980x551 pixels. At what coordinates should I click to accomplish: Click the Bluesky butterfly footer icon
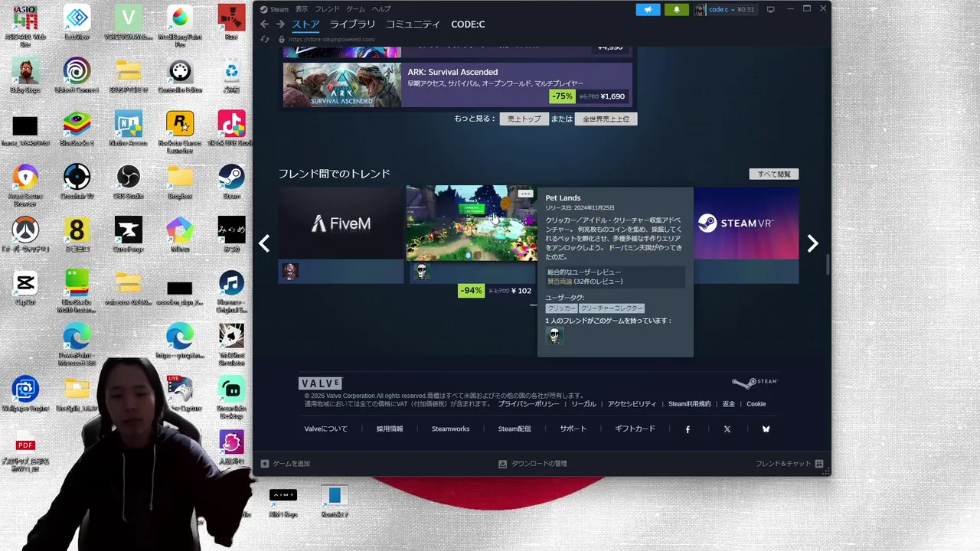(x=766, y=429)
